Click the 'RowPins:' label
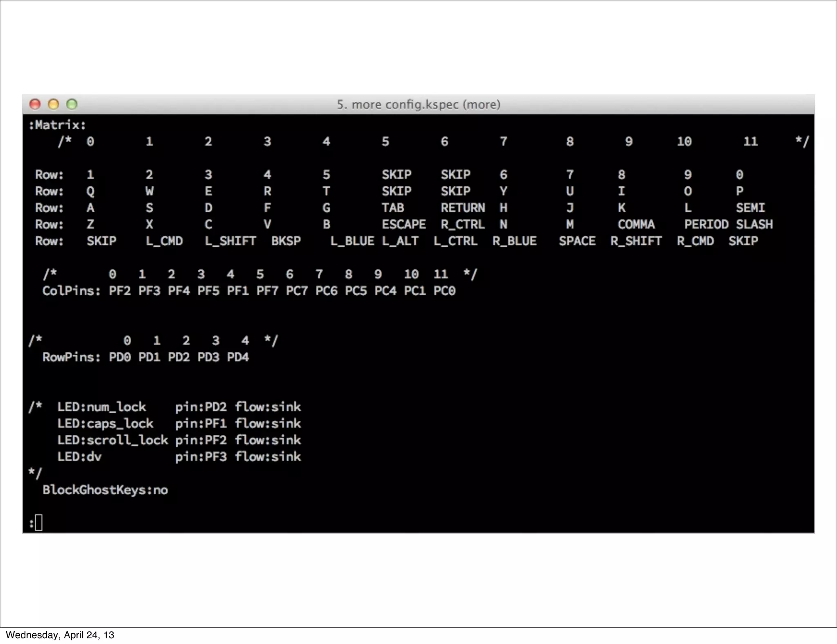This screenshot has width=837, height=644. click(x=72, y=357)
